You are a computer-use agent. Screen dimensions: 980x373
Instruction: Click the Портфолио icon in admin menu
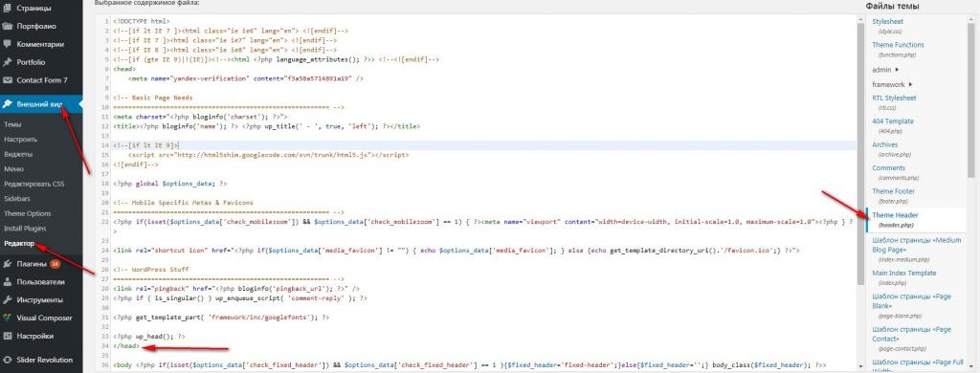[x=8, y=26]
